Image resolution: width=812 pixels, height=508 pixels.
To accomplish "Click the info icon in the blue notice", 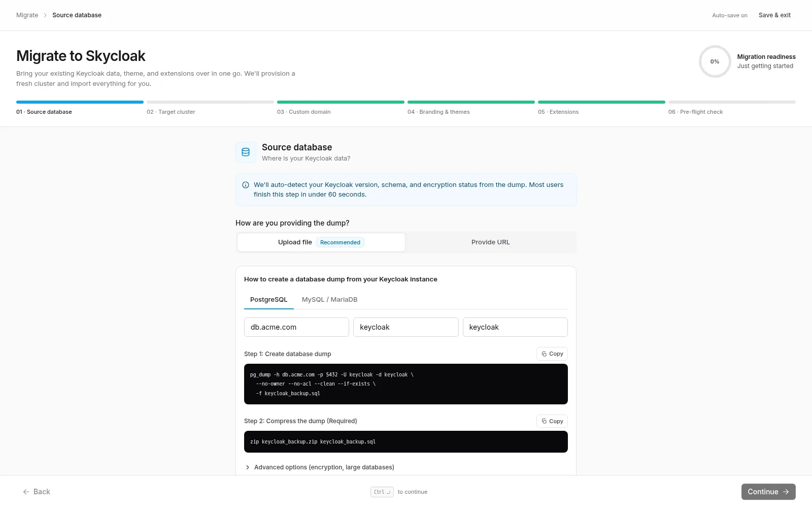I will 246,185.
